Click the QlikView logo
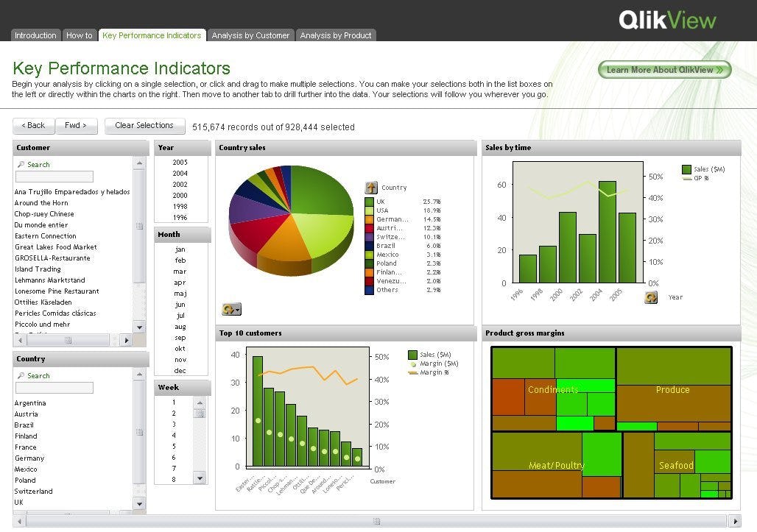Viewport: 757px width, 532px height. [x=667, y=20]
